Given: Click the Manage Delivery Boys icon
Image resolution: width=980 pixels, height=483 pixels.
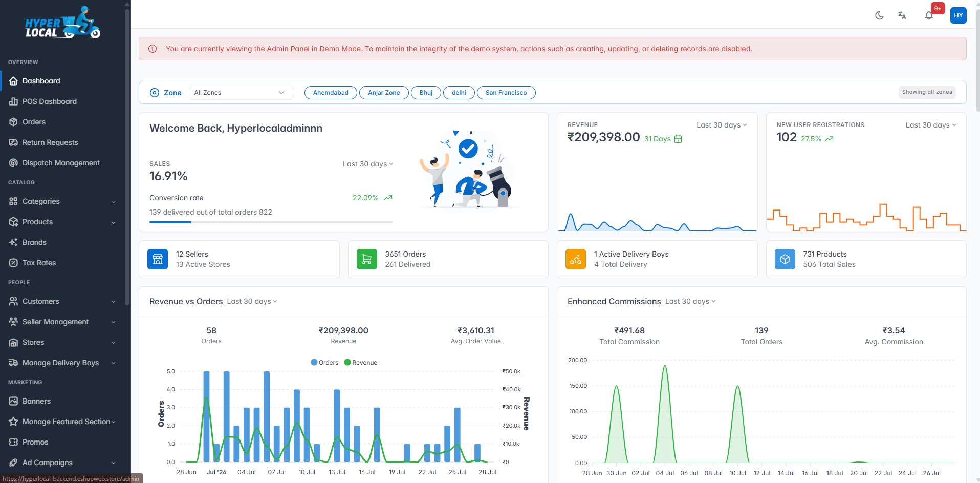Looking at the screenshot, I should click(x=13, y=363).
